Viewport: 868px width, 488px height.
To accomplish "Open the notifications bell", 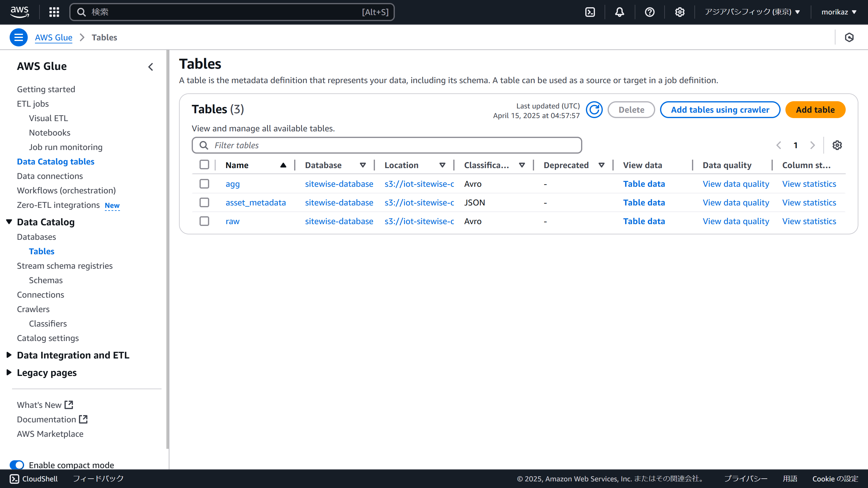I will tap(619, 12).
